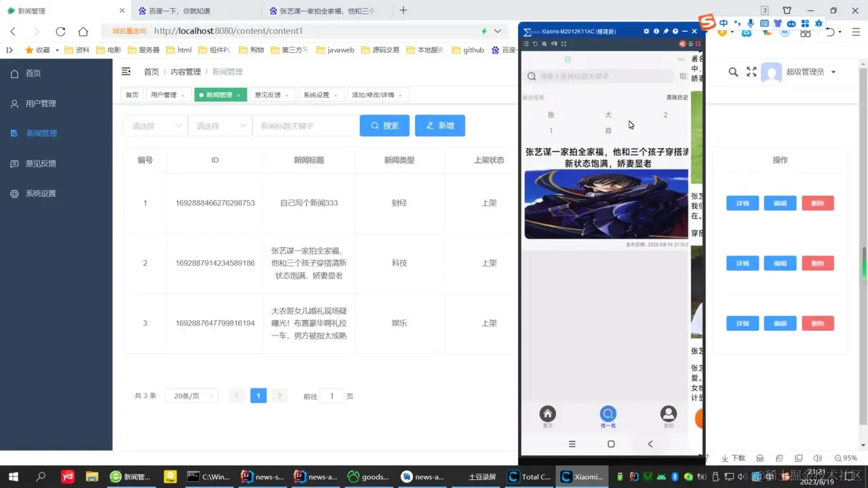
Task: Click the browser address bar URL
Action: 229,31
